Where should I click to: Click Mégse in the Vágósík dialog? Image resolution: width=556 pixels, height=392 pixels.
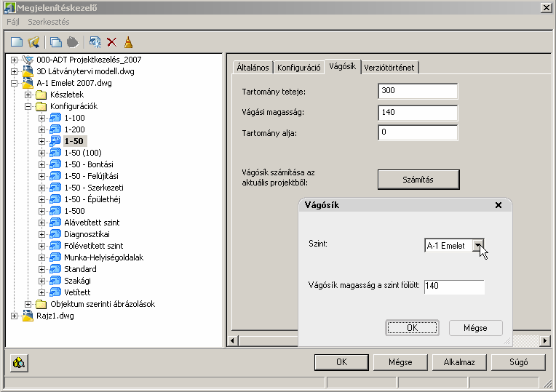click(x=475, y=327)
